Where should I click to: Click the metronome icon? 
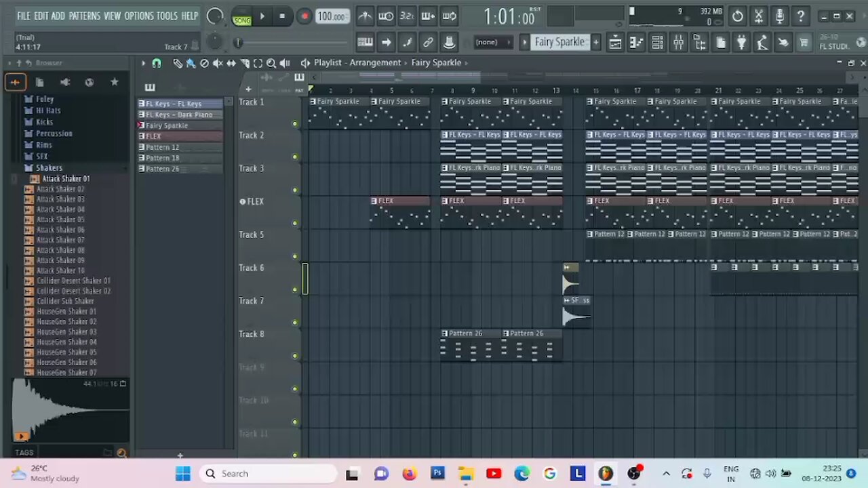365,16
